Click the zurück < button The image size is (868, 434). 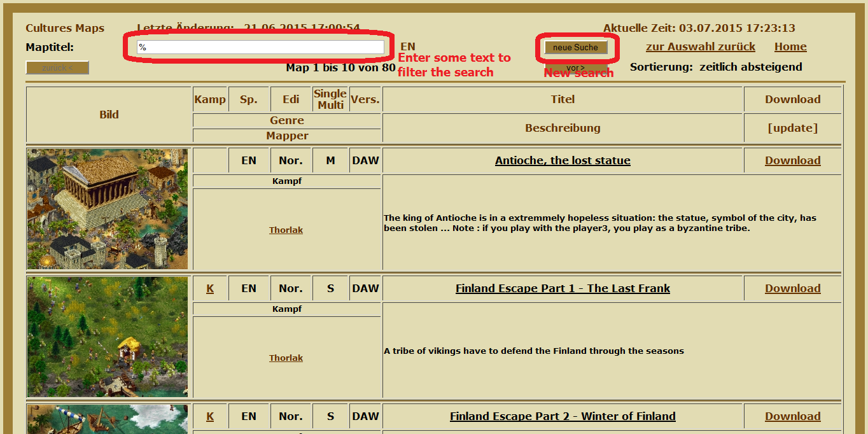[x=57, y=67]
